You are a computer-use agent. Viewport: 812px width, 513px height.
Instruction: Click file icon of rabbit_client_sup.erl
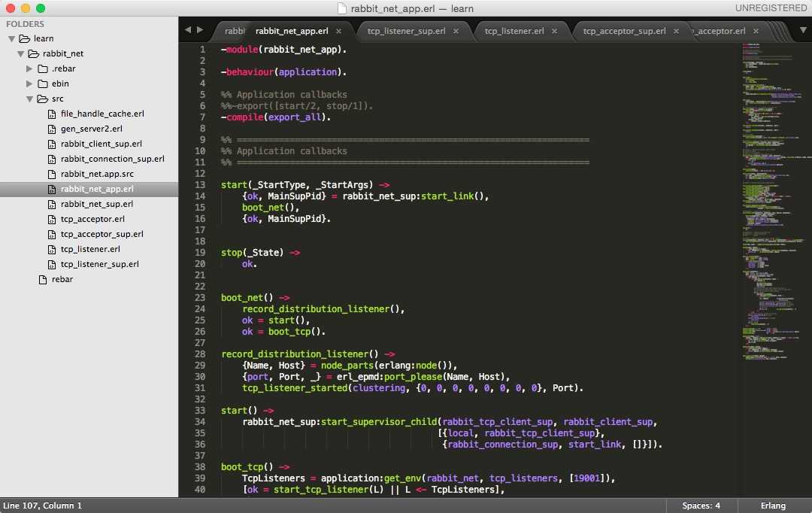pos(52,144)
